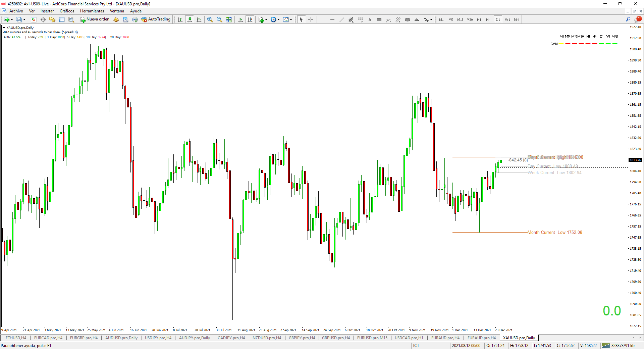
Task: Click the Month Current Low 1752.08 line label
Action: coord(555,232)
